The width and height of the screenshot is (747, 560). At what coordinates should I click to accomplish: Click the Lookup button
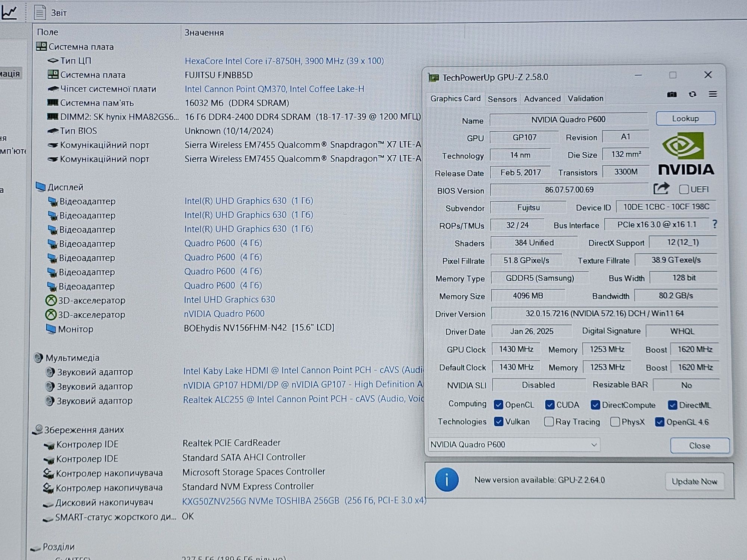[x=685, y=118]
